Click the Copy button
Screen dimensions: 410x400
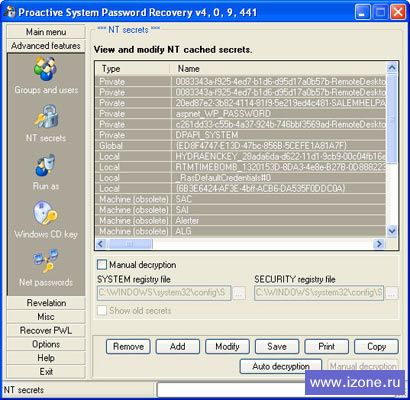click(376, 347)
